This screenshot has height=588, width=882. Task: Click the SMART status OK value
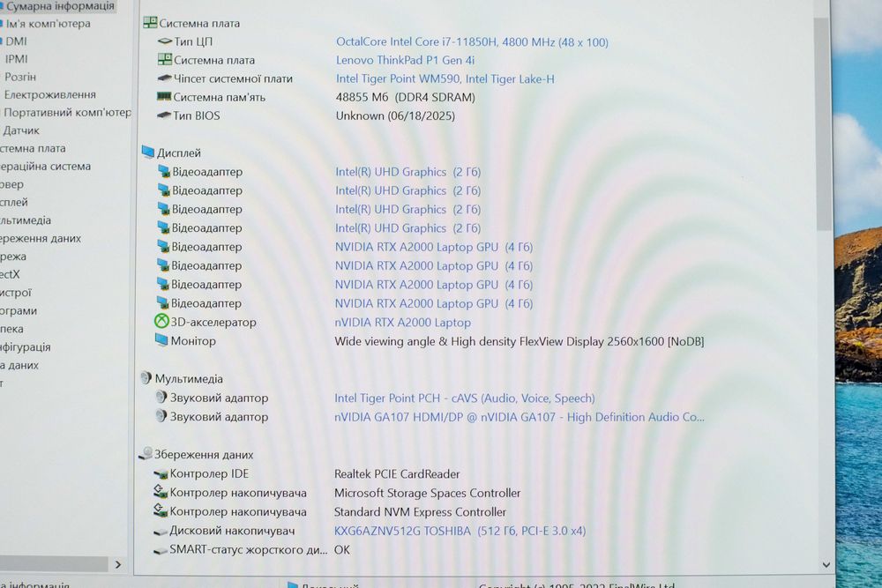coord(341,550)
